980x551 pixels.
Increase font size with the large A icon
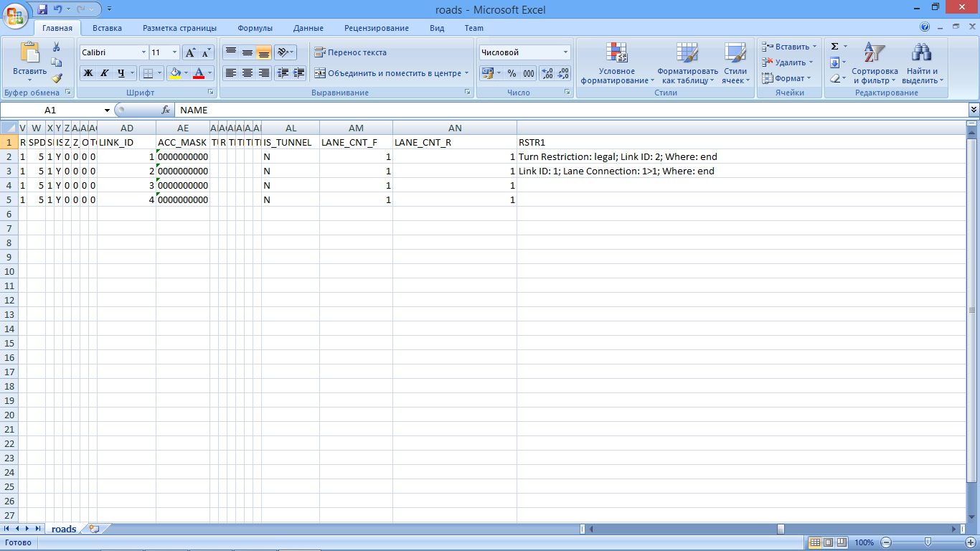point(190,52)
